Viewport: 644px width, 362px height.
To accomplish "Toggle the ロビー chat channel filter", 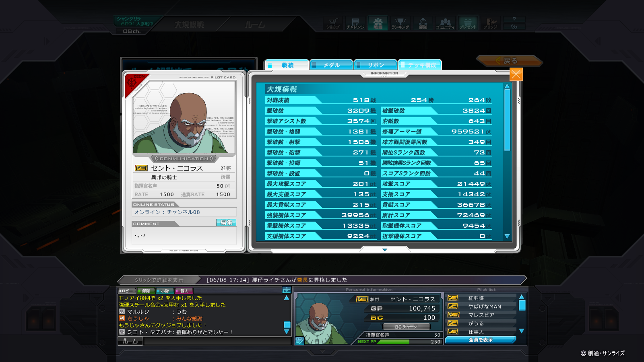I will 127,291.
